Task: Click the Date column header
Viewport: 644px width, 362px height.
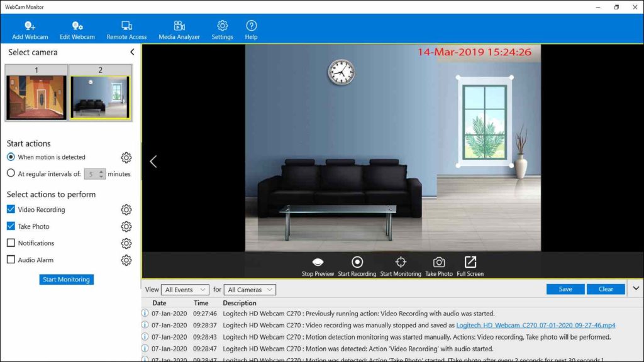Action: click(x=159, y=303)
